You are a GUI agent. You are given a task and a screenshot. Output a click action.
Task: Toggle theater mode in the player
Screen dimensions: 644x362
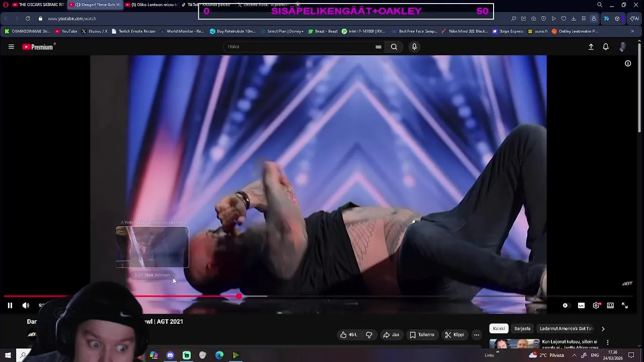click(x=610, y=305)
